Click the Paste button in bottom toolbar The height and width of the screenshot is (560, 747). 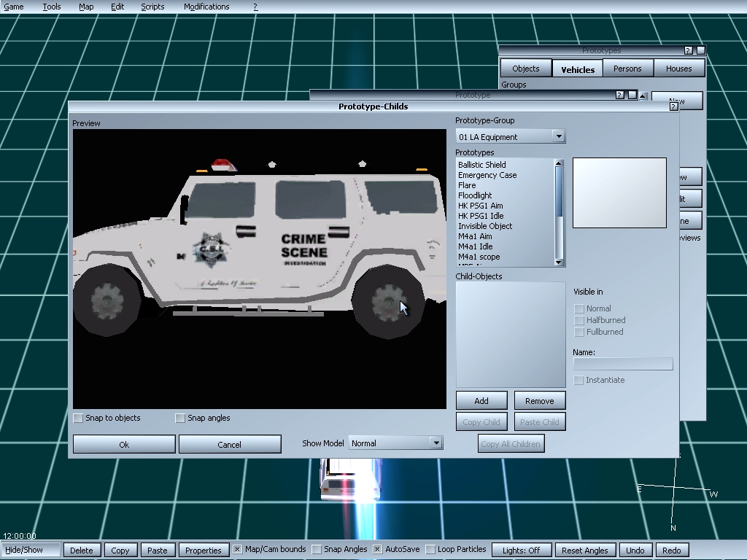[x=158, y=550]
